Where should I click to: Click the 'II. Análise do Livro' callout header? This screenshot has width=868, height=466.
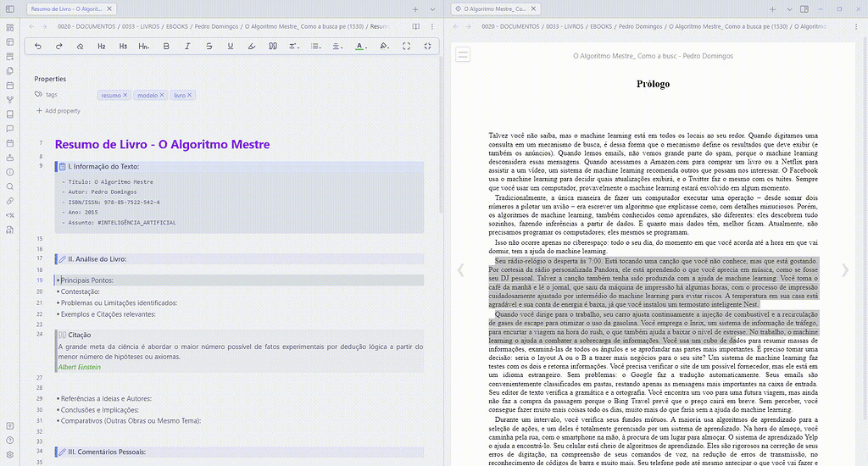click(x=240, y=259)
